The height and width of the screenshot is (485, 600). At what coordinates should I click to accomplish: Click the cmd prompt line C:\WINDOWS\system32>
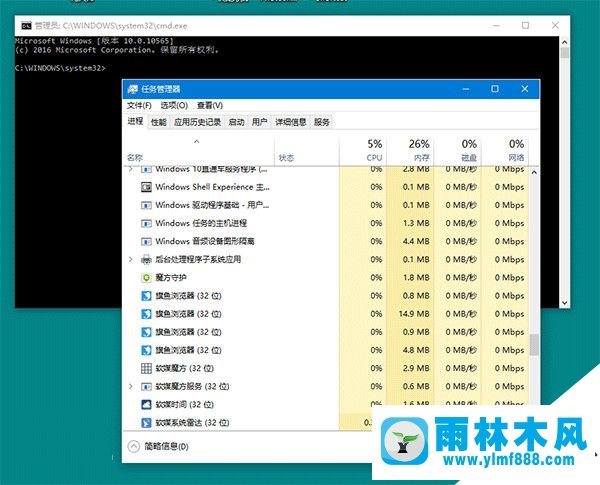click(x=60, y=68)
